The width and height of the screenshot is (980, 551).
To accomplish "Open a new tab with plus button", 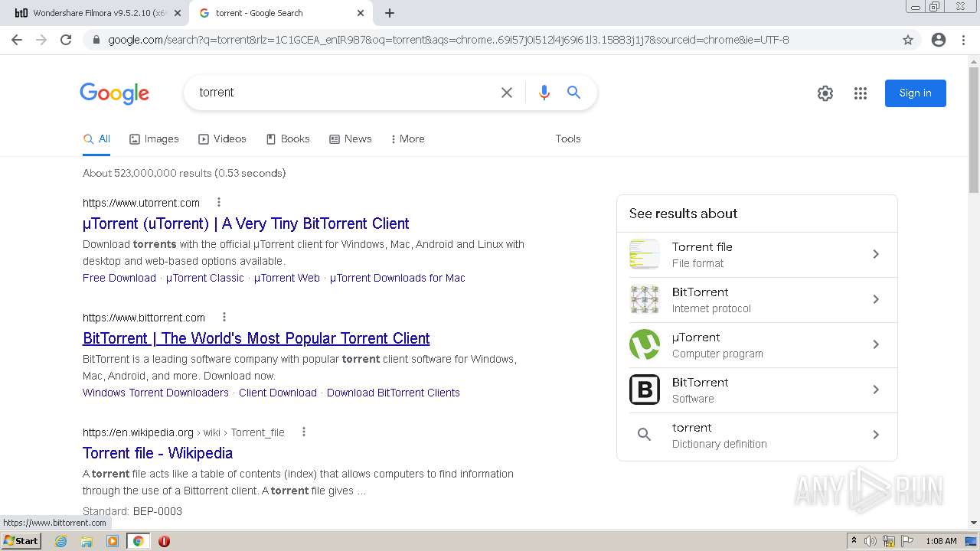I will click(x=390, y=13).
